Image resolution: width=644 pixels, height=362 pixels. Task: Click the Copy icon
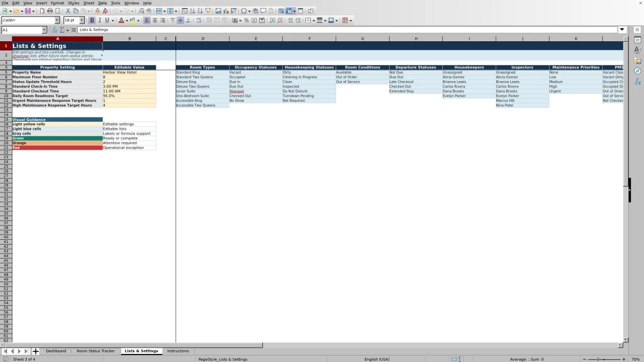point(76,11)
